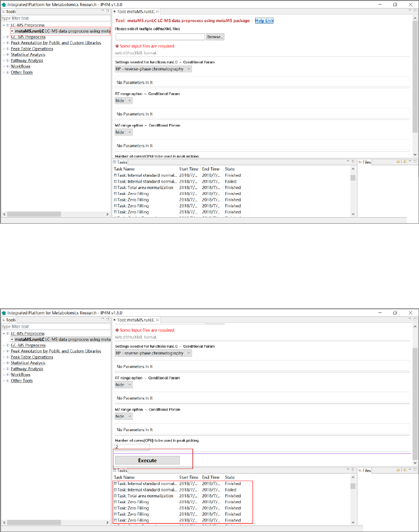Image resolution: width=419 pixels, height=532 pixels.
Task: Click Total area normalization task icon in bottom window
Action: [115, 496]
